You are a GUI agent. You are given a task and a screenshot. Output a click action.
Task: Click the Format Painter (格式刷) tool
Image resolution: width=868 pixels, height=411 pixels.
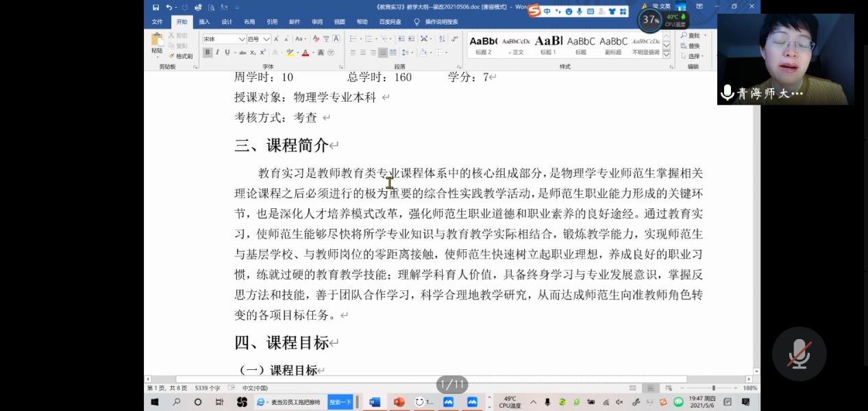[181, 56]
